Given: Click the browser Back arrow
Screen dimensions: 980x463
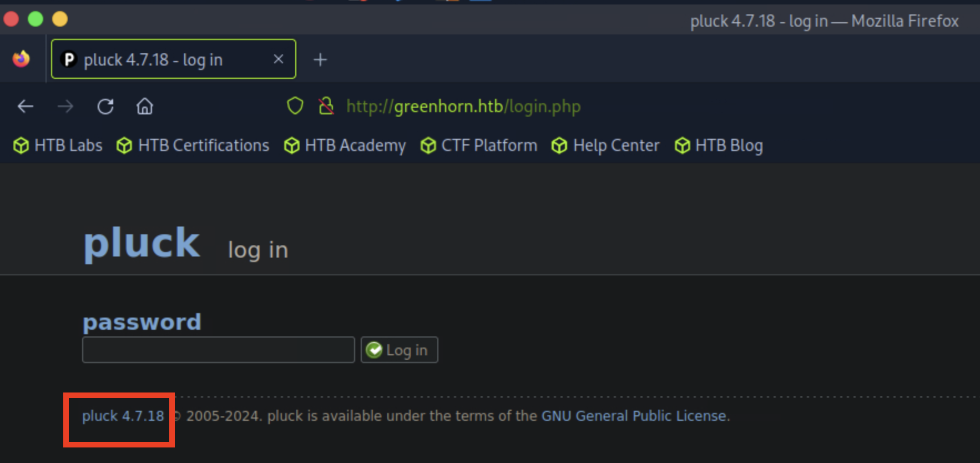Looking at the screenshot, I should click(26, 106).
